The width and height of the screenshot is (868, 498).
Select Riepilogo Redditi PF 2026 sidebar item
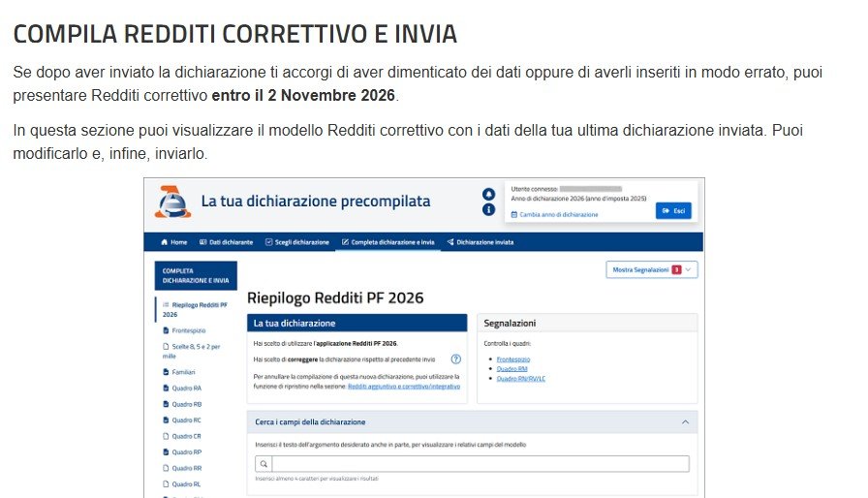[195, 309]
